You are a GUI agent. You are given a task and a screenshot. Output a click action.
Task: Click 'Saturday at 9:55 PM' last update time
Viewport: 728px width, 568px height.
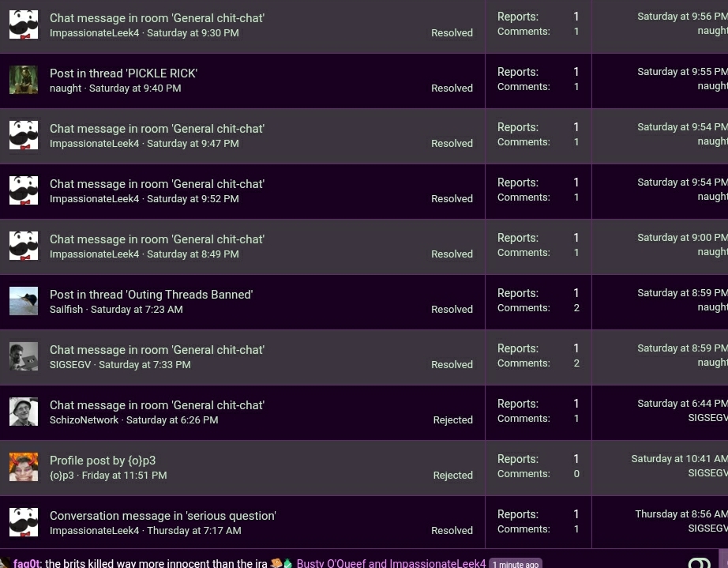682,72
